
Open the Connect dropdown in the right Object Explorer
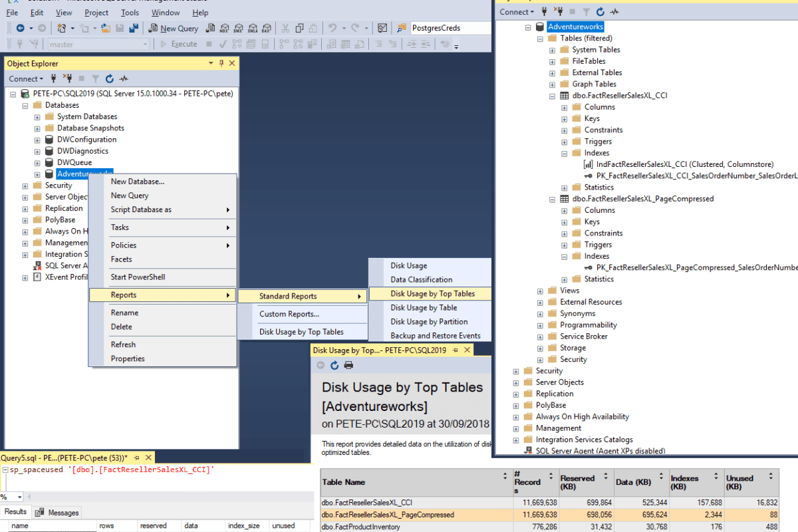click(x=517, y=11)
